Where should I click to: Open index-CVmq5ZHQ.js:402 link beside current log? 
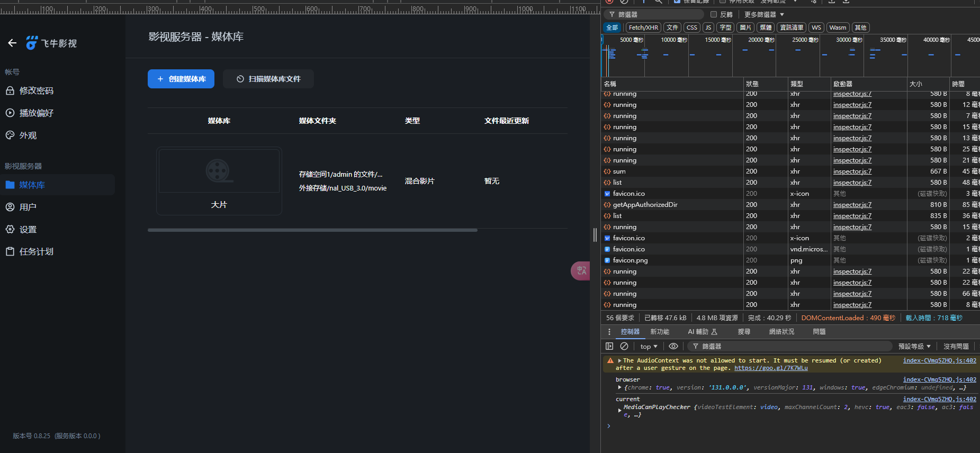pos(939,399)
